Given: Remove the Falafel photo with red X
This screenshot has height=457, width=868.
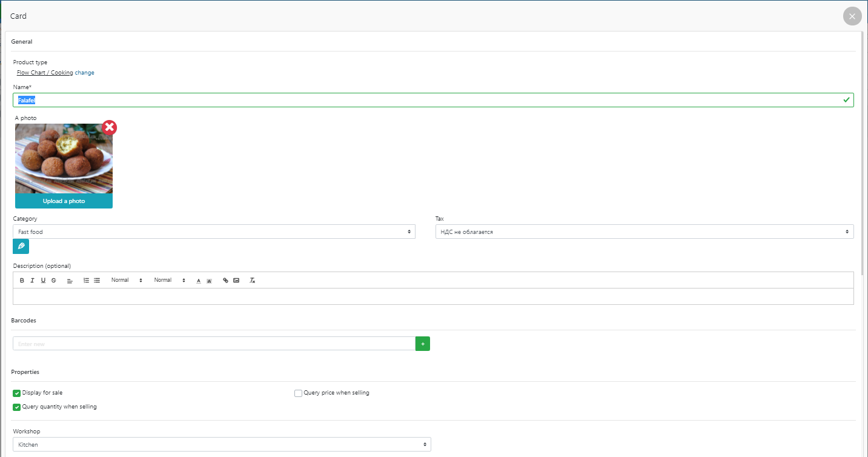Looking at the screenshot, I should (x=110, y=127).
